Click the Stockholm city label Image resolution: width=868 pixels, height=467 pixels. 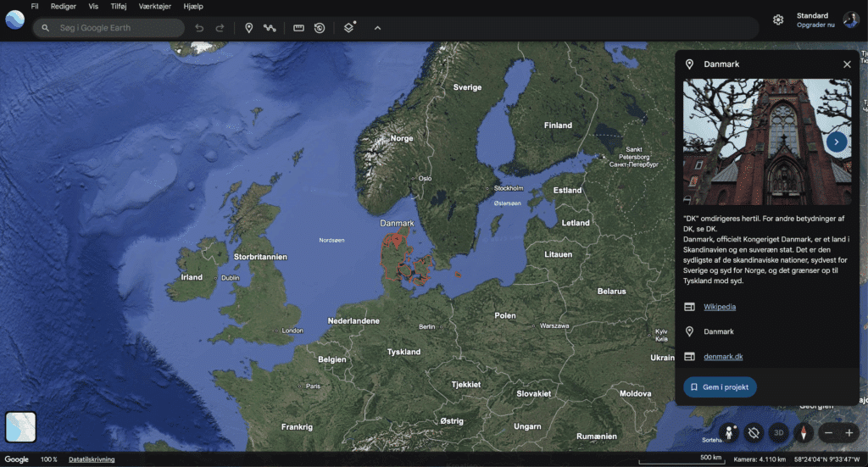pyautogui.click(x=509, y=188)
